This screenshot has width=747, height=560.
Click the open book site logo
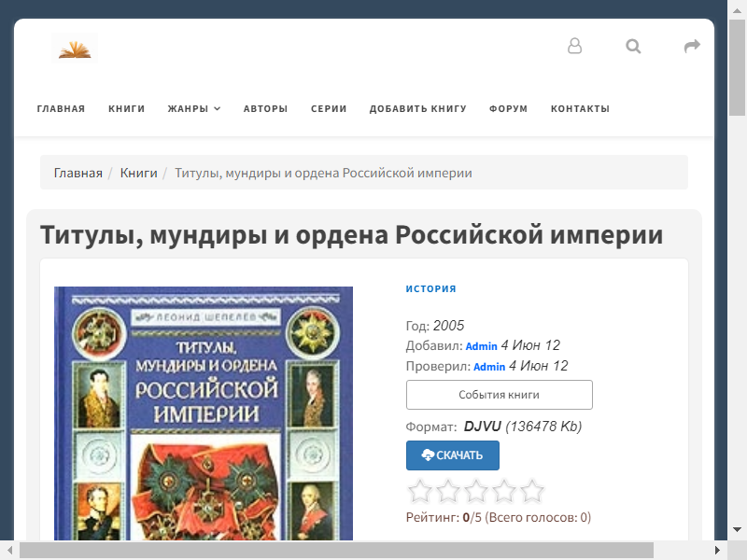coord(75,49)
